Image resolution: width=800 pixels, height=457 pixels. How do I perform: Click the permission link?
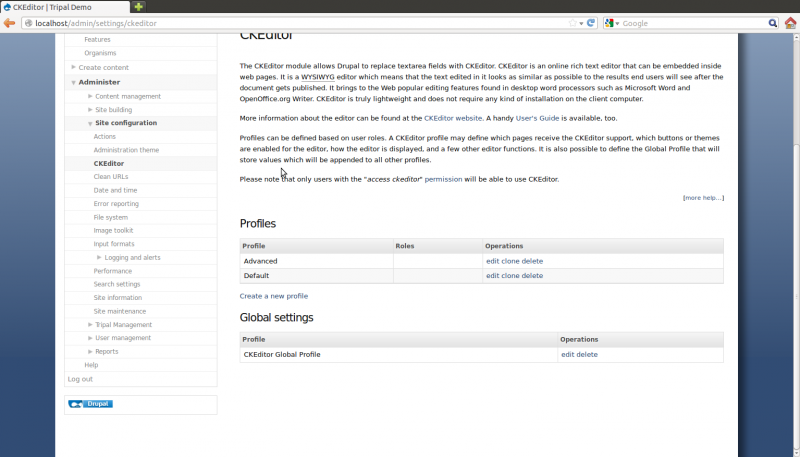[x=443, y=179]
